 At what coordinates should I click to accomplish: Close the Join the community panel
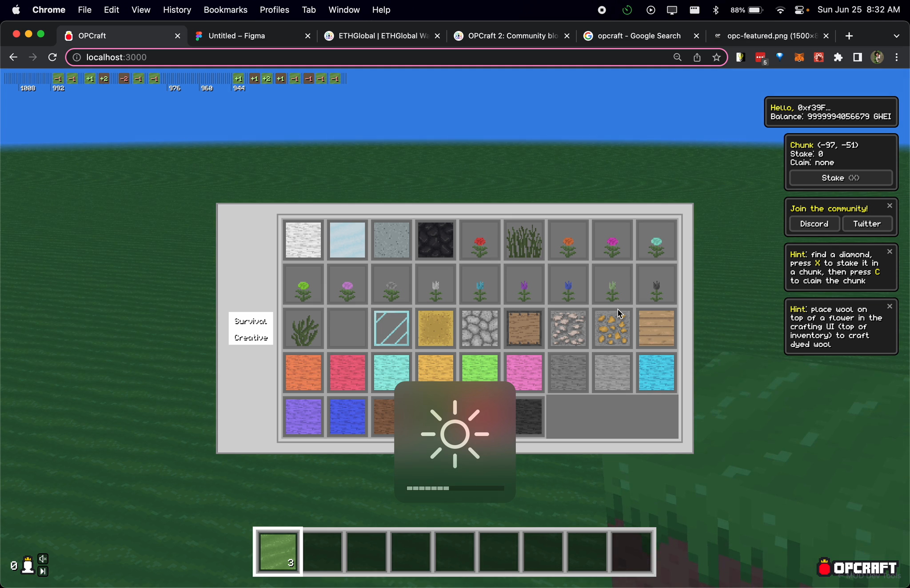click(x=890, y=206)
